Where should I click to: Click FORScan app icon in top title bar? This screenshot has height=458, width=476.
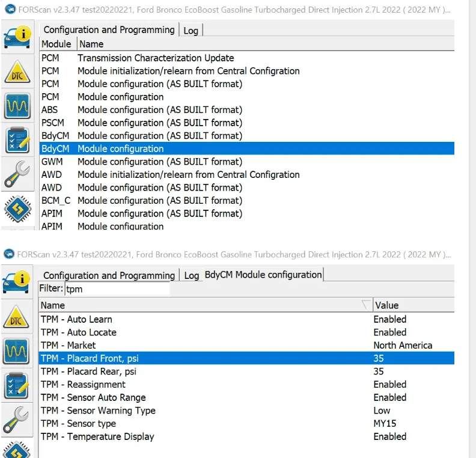pyautogui.click(x=10, y=10)
